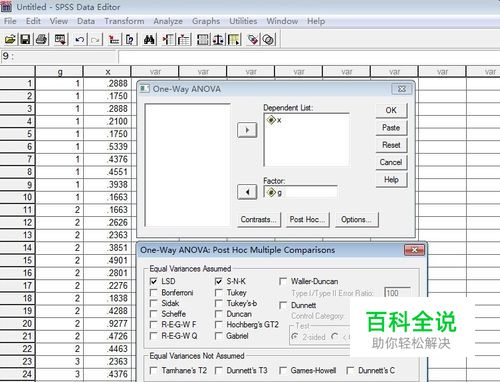Click the Value Labels tag icon
Screen dimensions: 500x382
coord(253,40)
